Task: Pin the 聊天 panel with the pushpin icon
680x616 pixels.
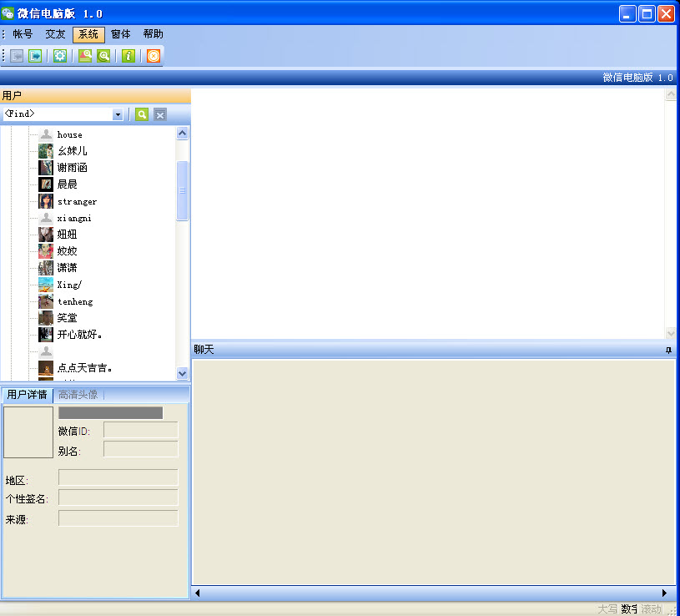Action: (668, 350)
